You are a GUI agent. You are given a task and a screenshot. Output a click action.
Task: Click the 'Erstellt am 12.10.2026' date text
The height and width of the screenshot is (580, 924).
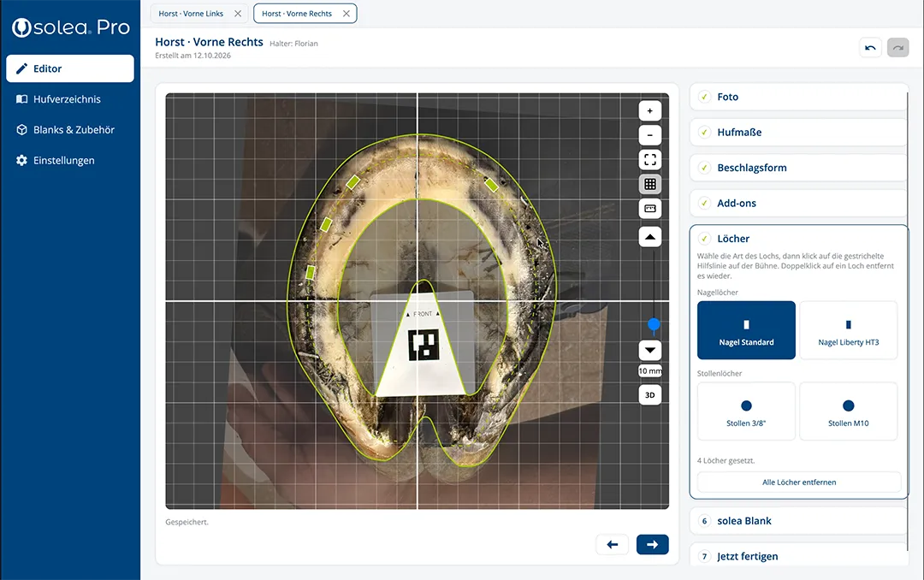pyautogui.click(x=192, y=56)
